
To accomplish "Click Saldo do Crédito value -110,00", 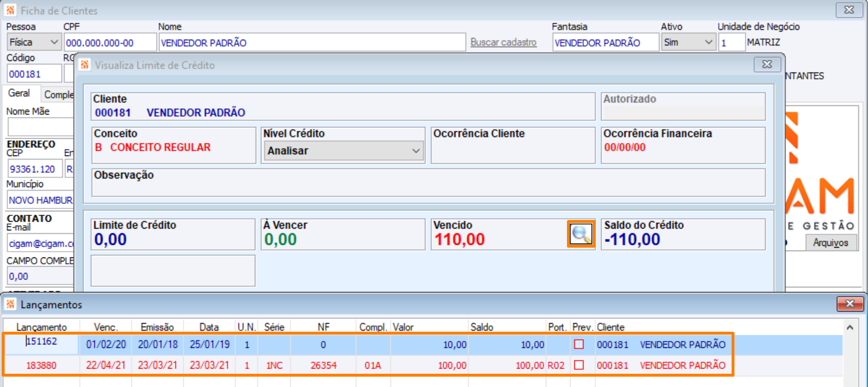I will point(632,240).
